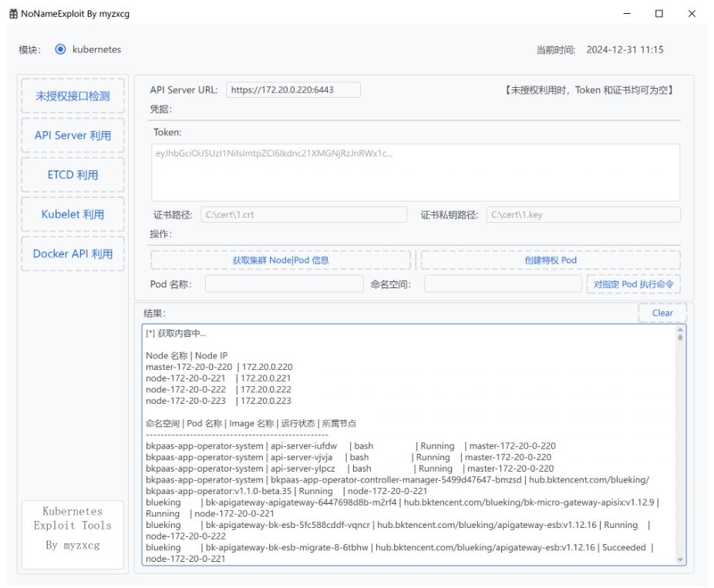Minimize the NoNameExploit window
Screen dimensions: 714x588
(x=627, y=14)
